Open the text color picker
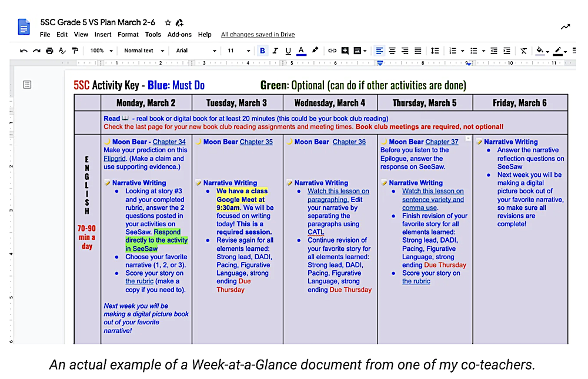 301,51
